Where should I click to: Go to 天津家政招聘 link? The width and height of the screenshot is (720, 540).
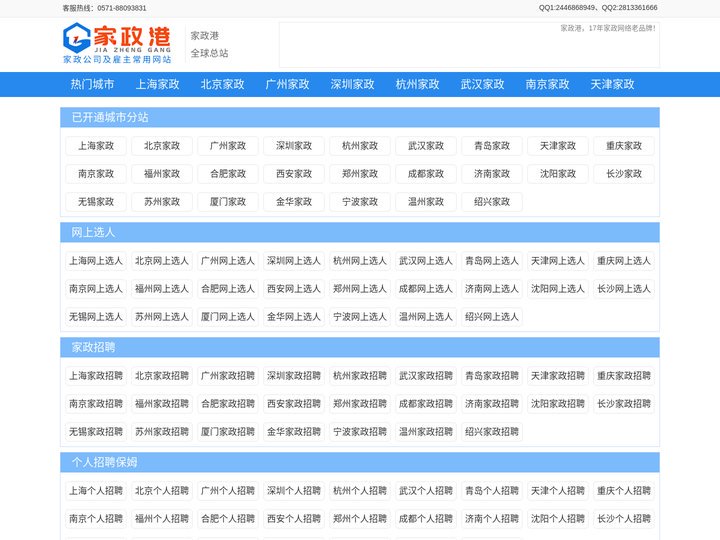558,376
